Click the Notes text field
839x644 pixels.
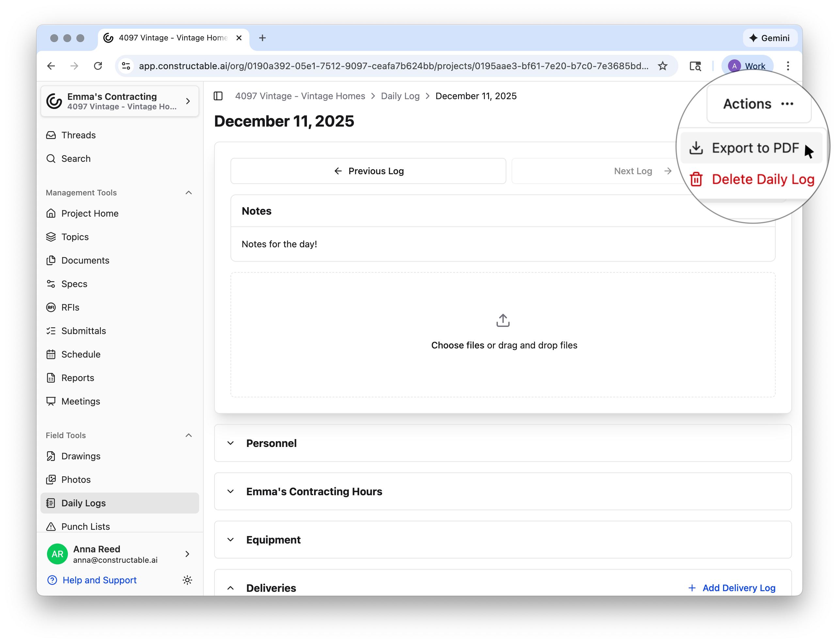pos(502,244)
